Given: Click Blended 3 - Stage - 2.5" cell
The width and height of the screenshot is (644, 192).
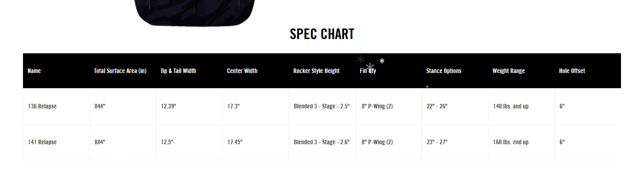Looking at the screenshot, I should [322, 106].
